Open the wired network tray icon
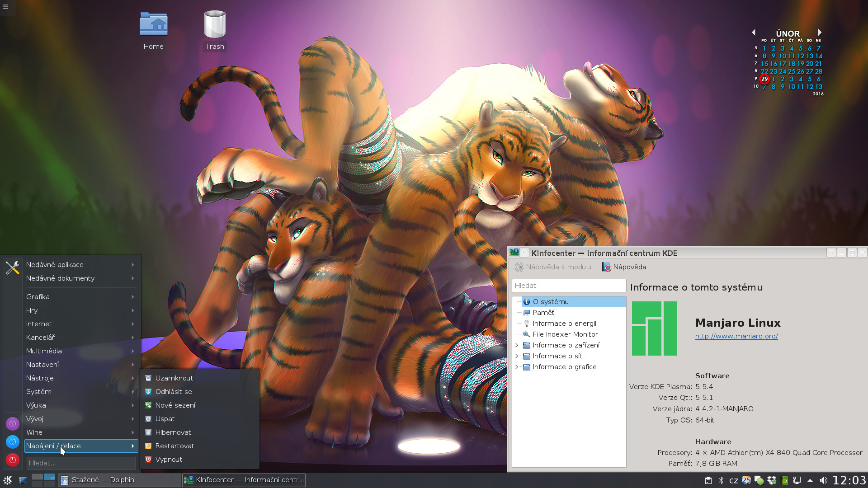Screen dimensions: 868x488 797,480
